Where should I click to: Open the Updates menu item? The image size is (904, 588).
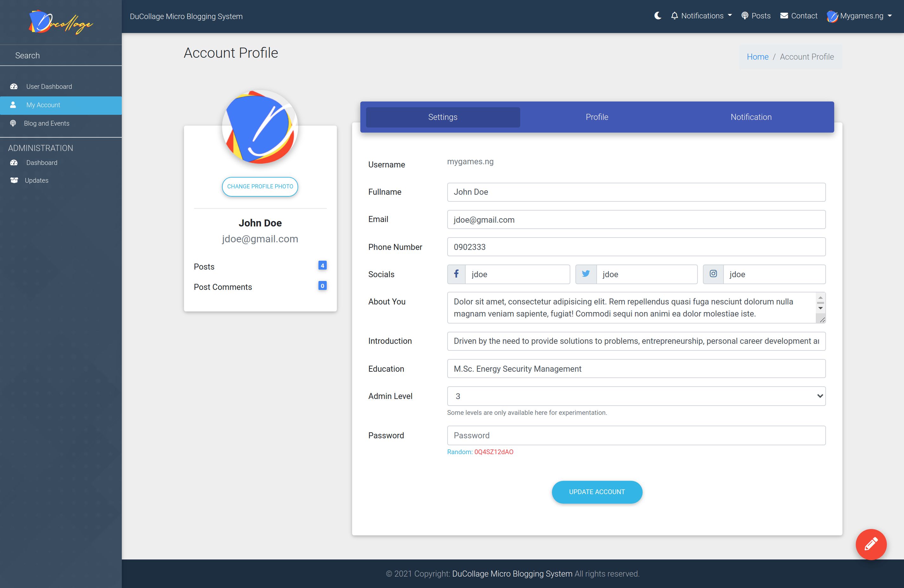pyautogui.click(x=61, y=180)
